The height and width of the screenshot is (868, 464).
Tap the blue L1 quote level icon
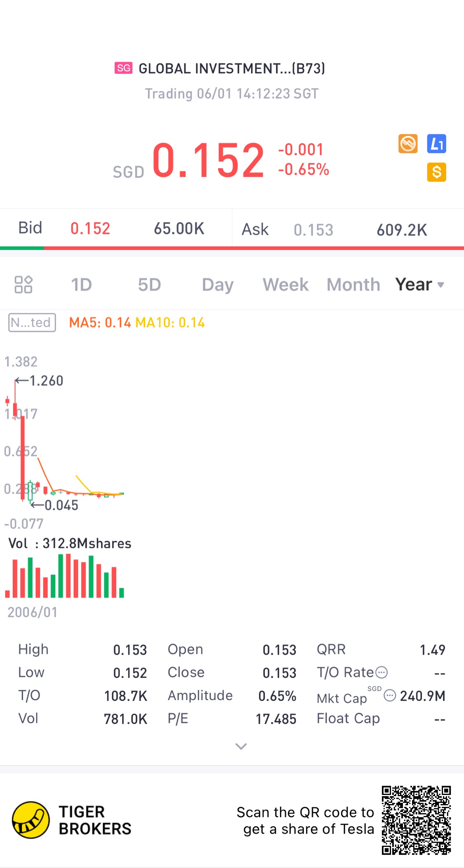point(436,144)
